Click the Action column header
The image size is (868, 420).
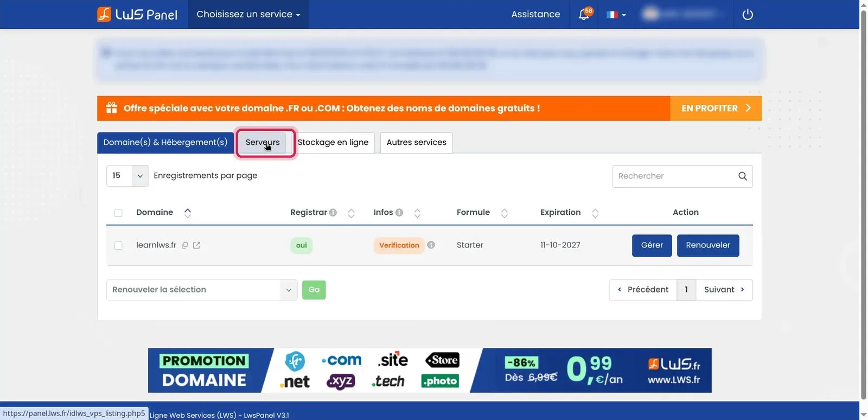tap(686, 212)
